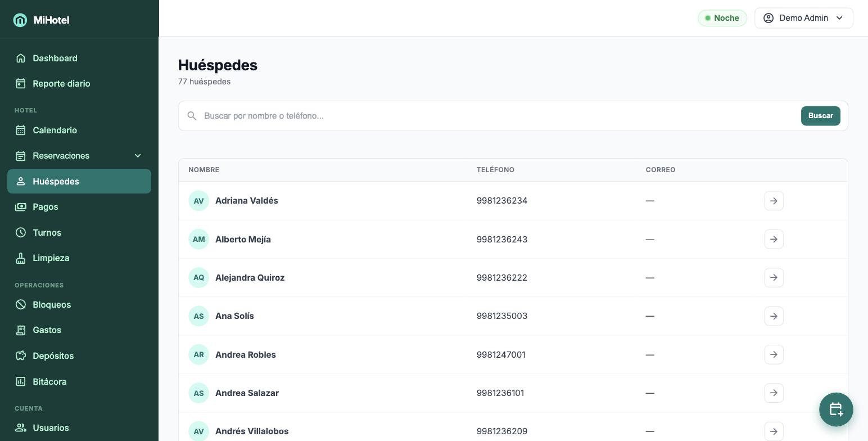
Task: Click the Usuarios people icon
Action: [x=21, y=427]
